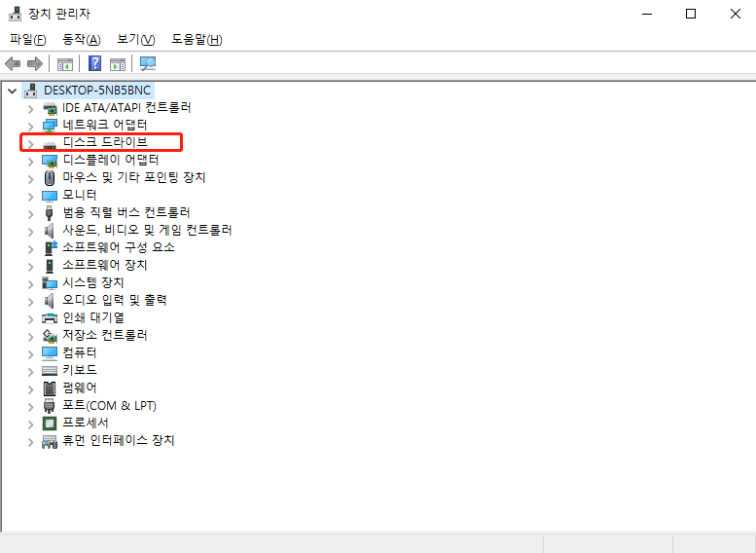
Task: Maximize the 장치 관리자 window
Action: coord(691,14)
